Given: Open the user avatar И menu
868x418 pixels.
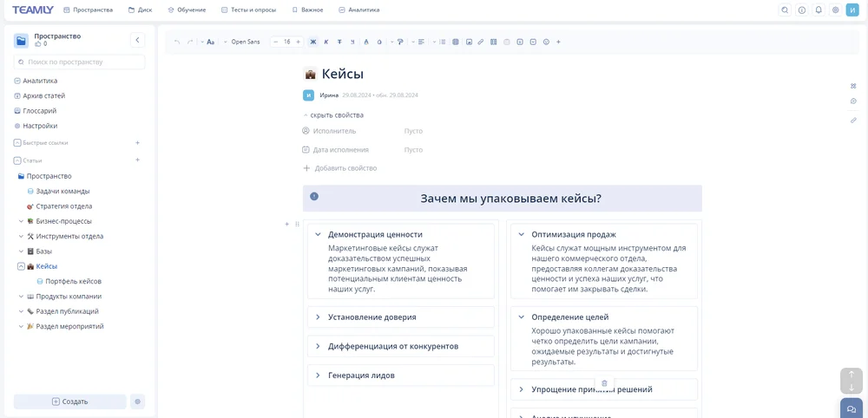Looking at the screenshot, I should point(852,10).
